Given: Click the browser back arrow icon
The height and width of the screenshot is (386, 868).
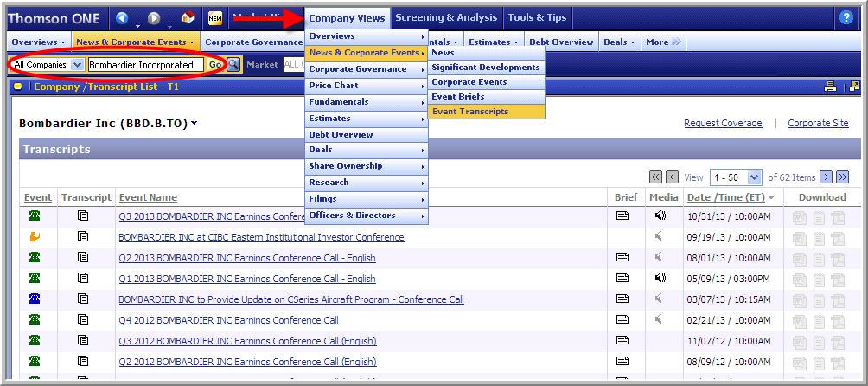Looking at the screenshot, I should click(x=122, y=18).
